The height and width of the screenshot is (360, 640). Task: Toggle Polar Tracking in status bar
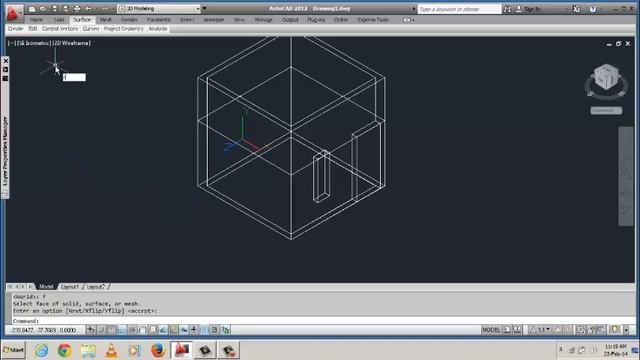[x=132, y=330]
